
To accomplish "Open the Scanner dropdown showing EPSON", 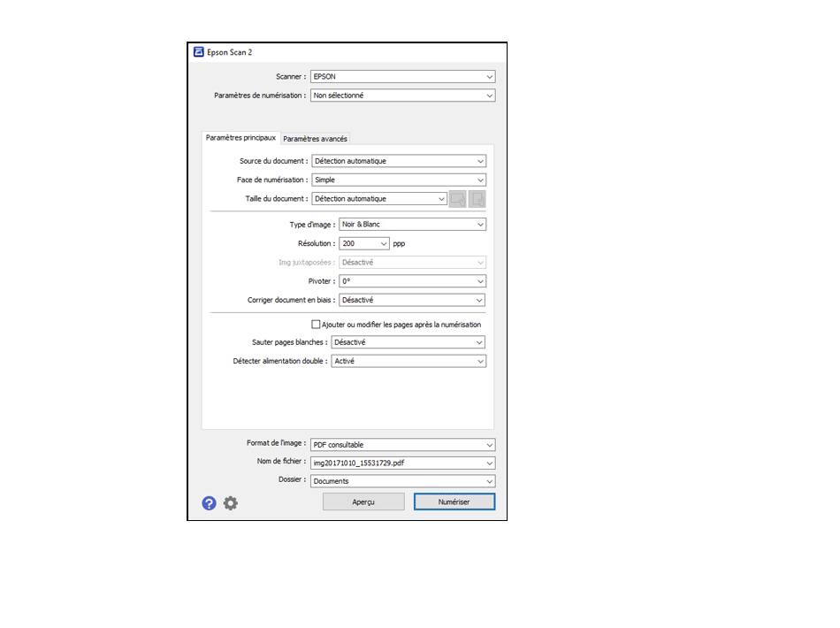I will coord(403,77).
